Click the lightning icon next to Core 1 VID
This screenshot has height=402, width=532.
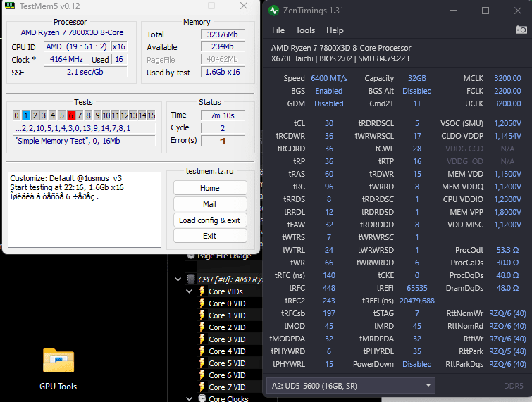[202, 315]
